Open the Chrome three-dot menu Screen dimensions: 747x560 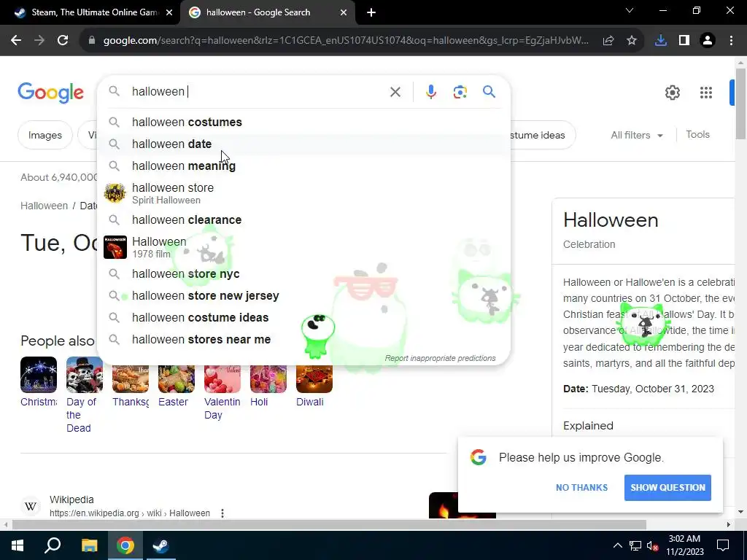731,41
